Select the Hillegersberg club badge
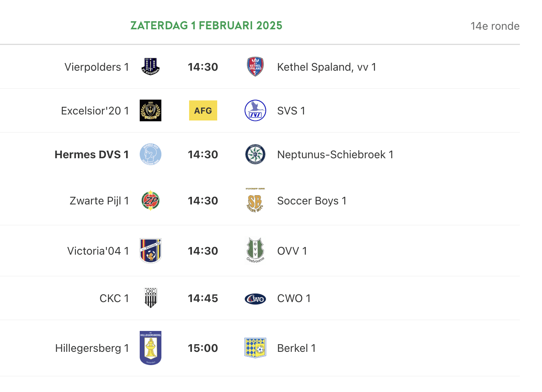 [151, 348]
